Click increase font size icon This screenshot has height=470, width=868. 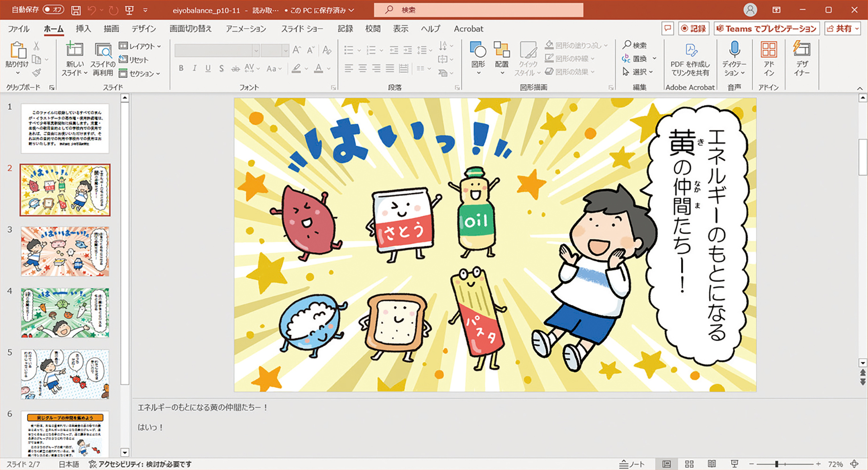pyautogui.click(x=296, y=50)
